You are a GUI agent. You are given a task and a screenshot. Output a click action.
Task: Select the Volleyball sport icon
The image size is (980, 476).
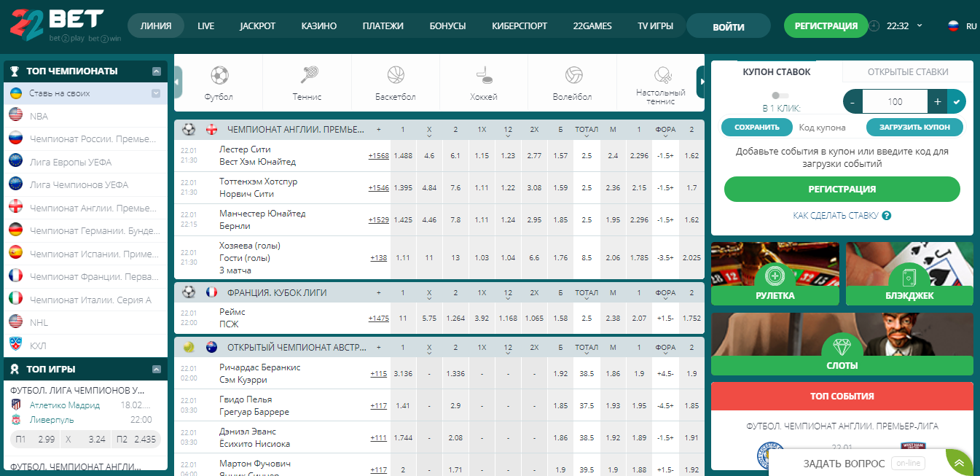573,75
